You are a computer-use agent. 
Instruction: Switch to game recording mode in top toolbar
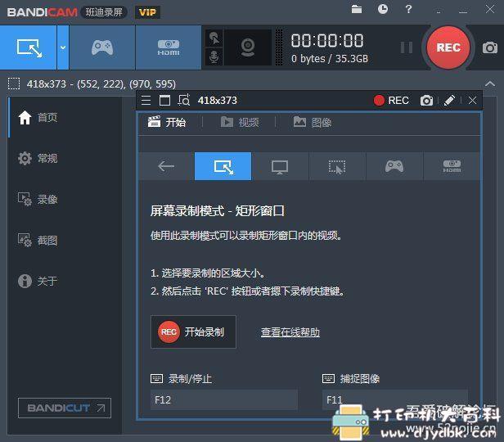tap(102, 47)
